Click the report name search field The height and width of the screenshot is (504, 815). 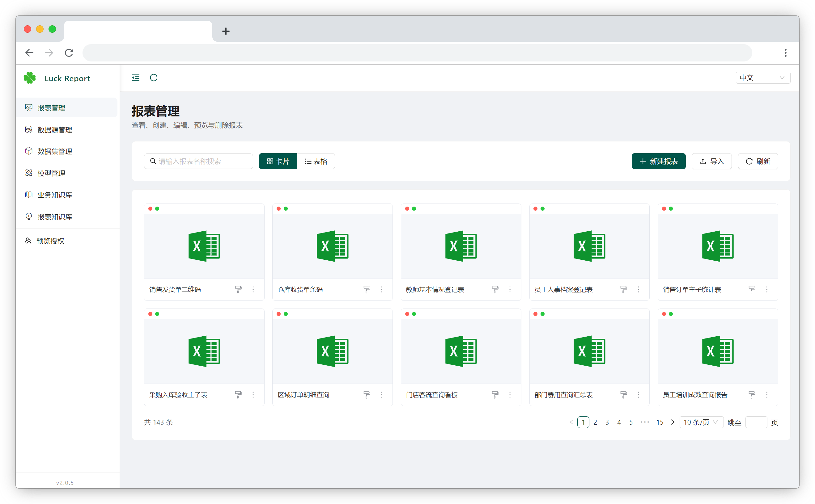(198, 161)
